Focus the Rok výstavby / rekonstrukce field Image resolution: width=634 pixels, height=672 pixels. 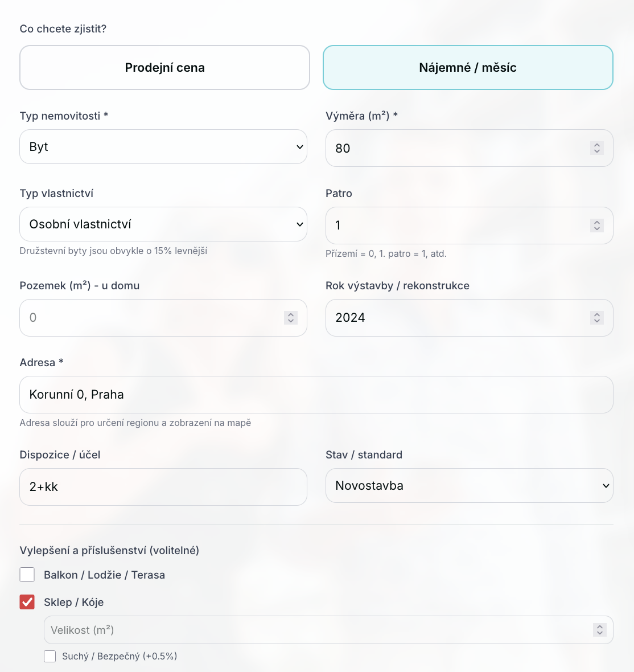[x=455, y=318]
